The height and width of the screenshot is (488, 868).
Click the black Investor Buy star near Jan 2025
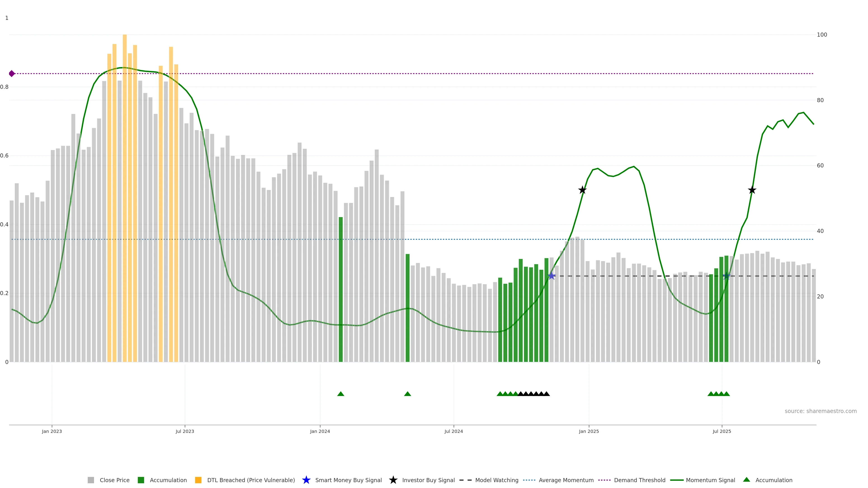coord(582,190)
